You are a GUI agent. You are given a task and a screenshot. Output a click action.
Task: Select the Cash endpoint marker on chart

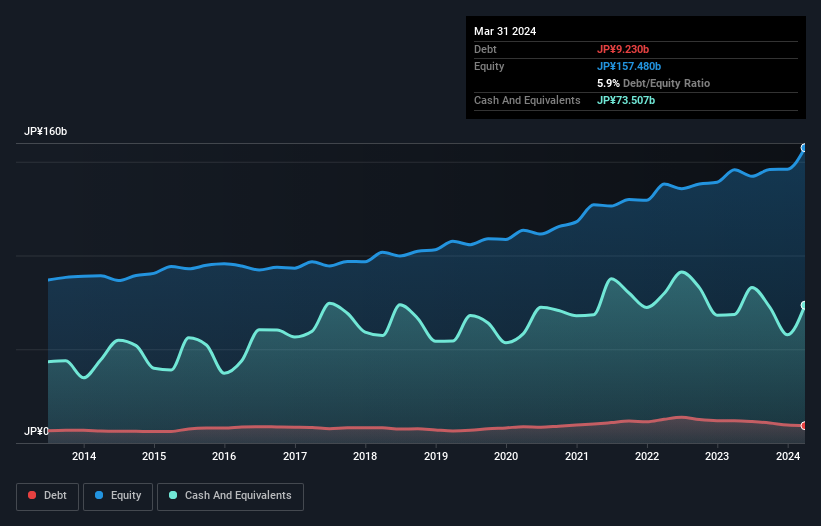804,305
